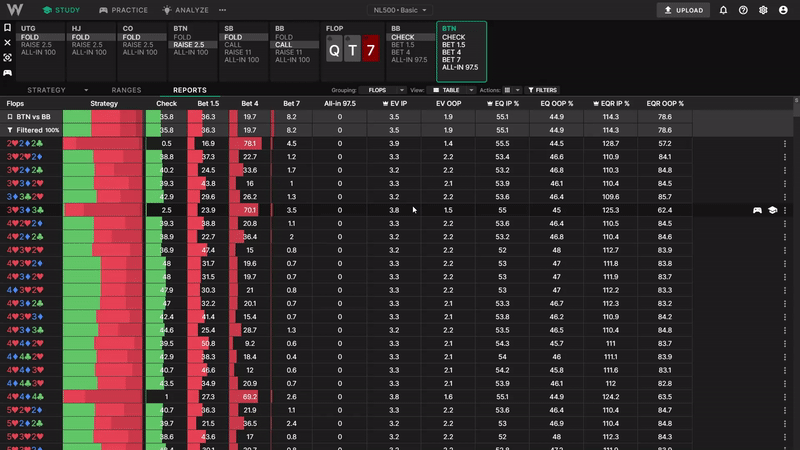800x450 pixels.
Task: Open the more options ellipsis menu
Action: (x=222, y=10)
